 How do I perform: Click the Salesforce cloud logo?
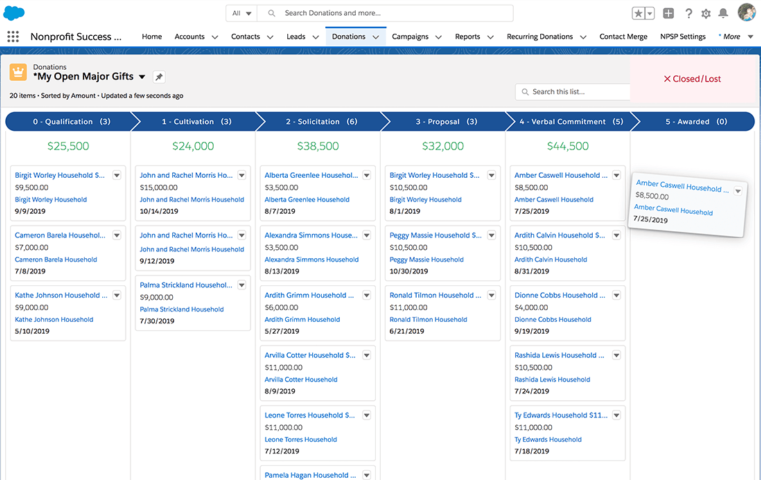coord(14,13)
